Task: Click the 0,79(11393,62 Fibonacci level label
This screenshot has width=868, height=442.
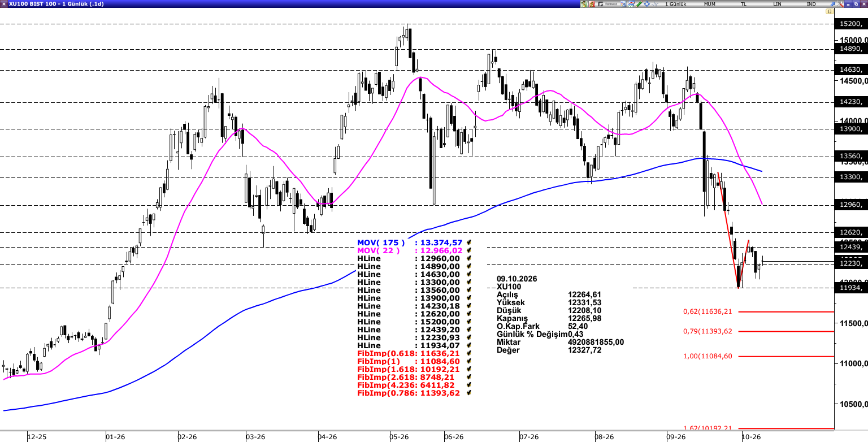Action: [708, 331]
